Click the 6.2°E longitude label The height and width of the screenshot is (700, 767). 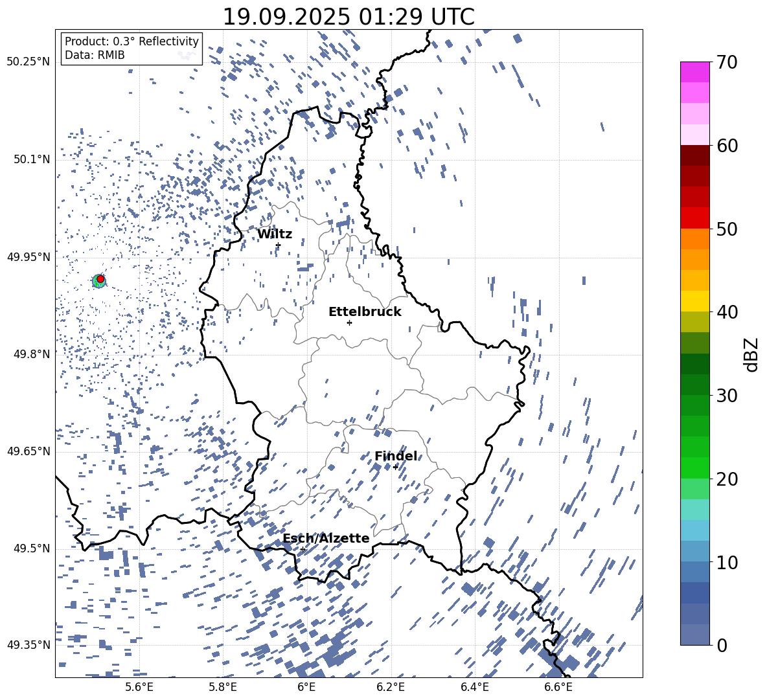click(391, 687)
